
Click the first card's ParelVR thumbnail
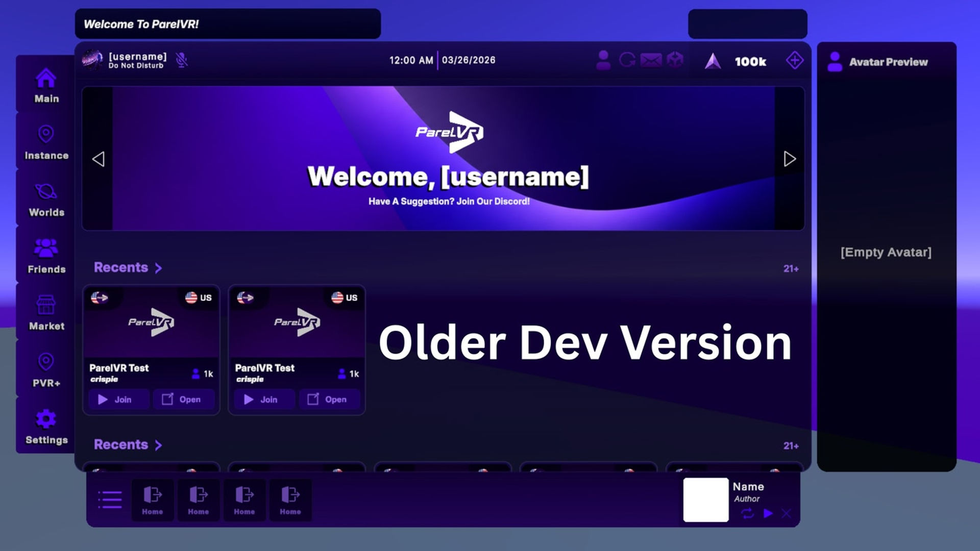(x=151, y=322)
